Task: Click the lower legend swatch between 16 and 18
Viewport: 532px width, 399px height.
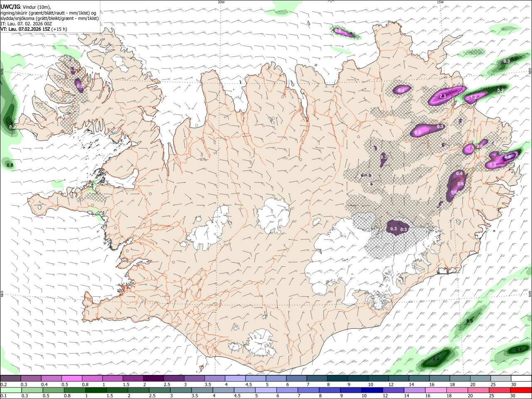Action: 436,390
